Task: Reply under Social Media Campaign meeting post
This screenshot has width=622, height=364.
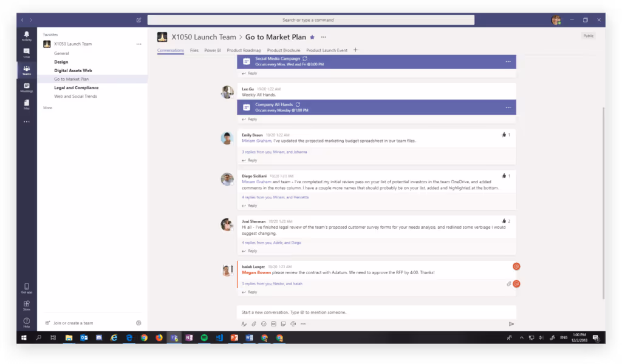Action: 250,73
